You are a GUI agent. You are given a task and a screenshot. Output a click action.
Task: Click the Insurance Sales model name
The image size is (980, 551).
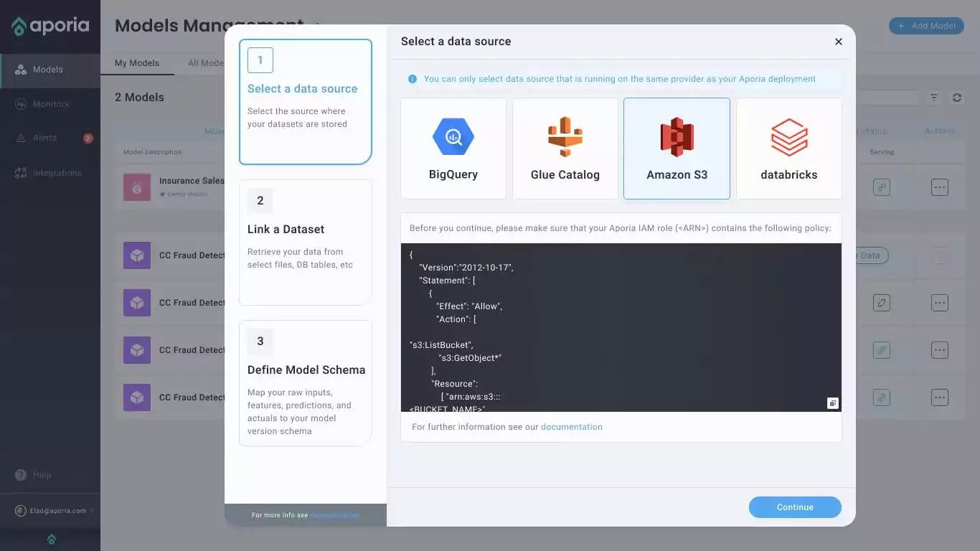coord(192,181)
